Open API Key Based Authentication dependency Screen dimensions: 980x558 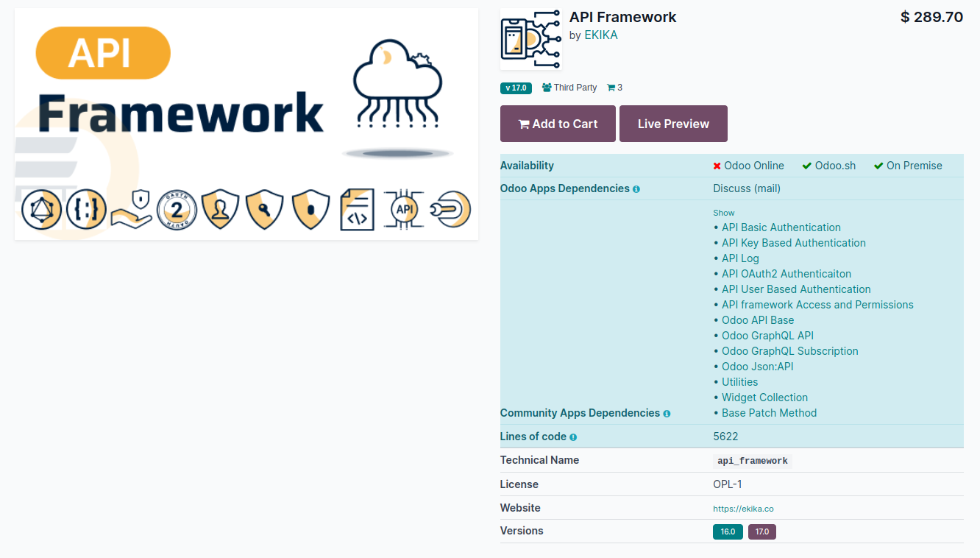(794, 243)
